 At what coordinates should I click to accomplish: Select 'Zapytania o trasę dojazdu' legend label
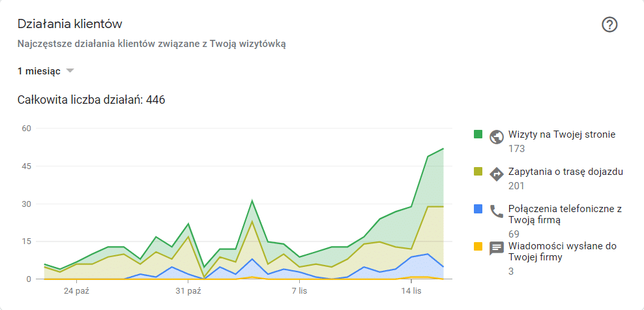[x=566, y=172]
